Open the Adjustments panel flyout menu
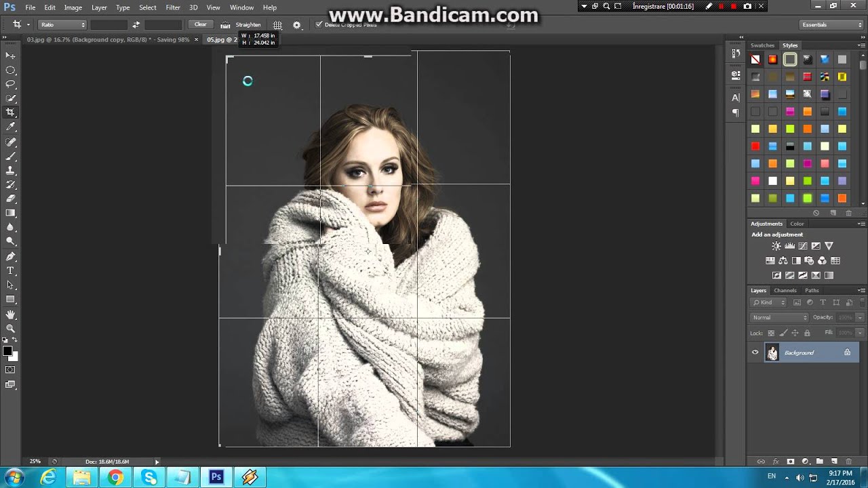Image resolution: width=868 pixels, height=488 pixels. (861, 224)
